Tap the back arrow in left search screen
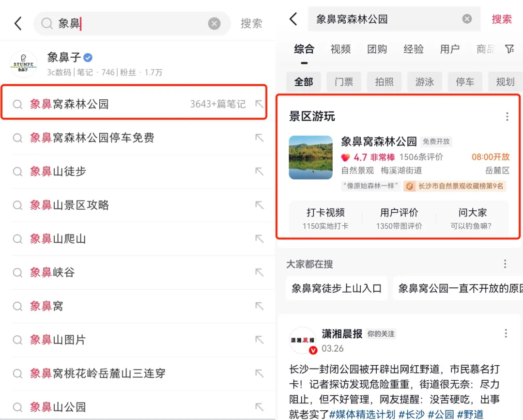The width and height of the screenshot is (523, 420). point(18,23)
